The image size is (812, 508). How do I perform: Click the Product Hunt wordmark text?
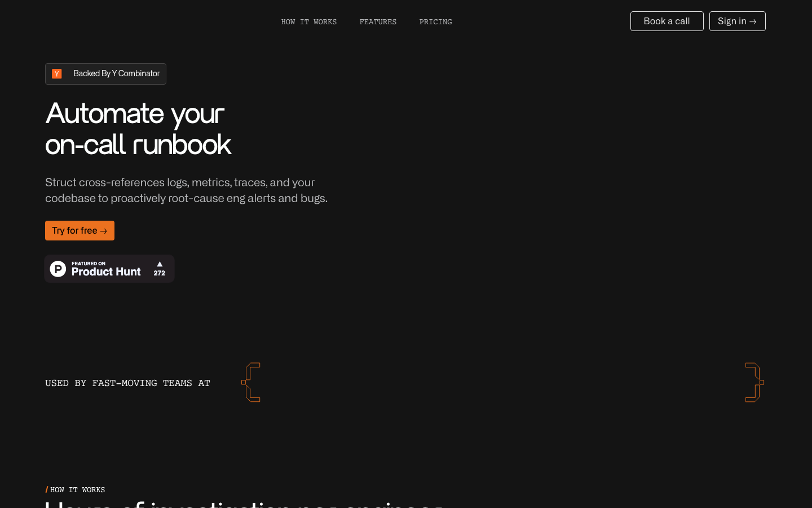pyautogui.click(x=106, y=272)
